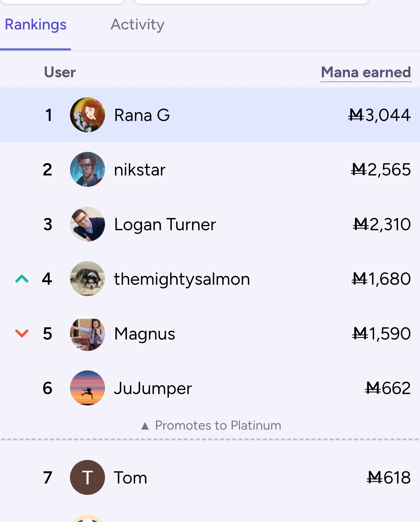
Task: Select the Rankings tab
Action: pos(36,24)
